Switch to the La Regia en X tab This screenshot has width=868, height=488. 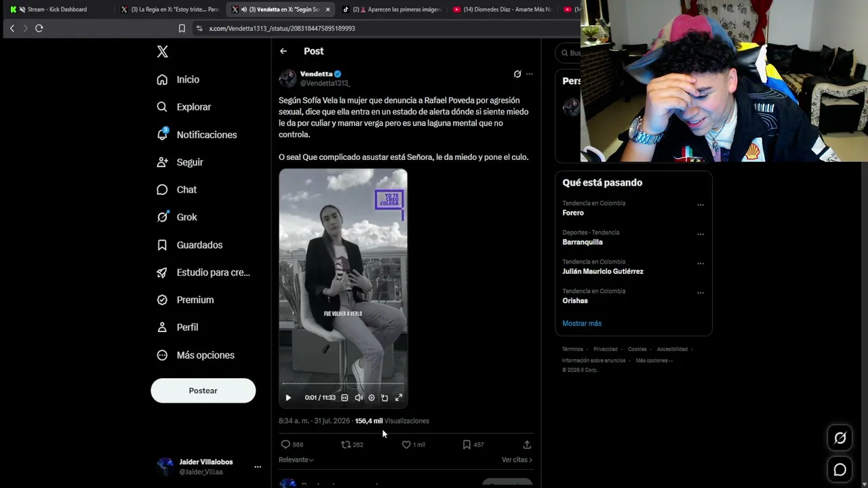[x=170, y=9]
